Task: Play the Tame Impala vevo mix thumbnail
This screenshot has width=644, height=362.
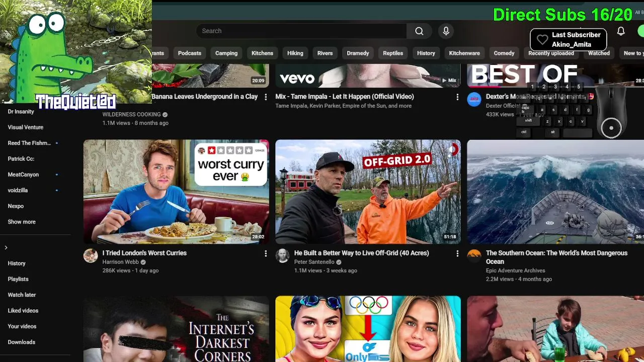Action: point(368,76)
